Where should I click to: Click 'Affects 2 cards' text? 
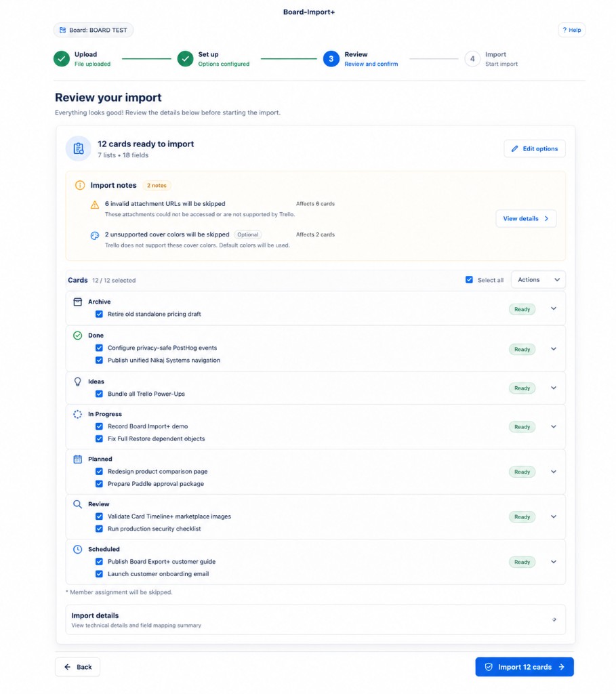click(x=315, y=234)
